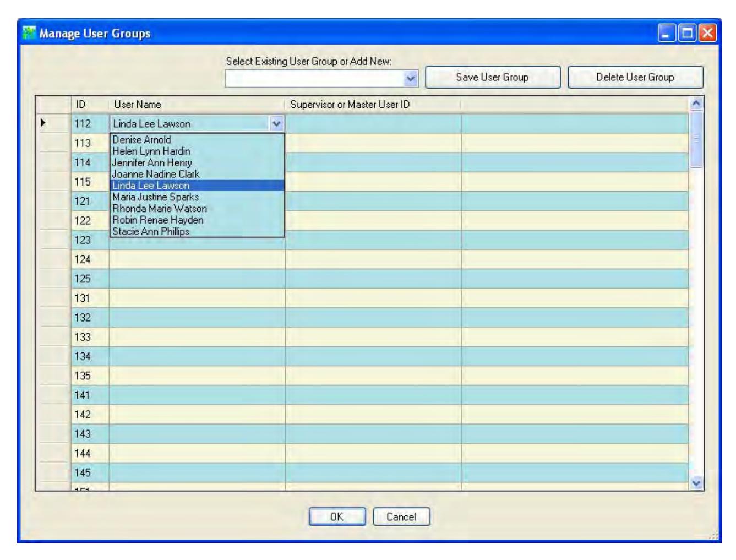Viewport: 736px width, 560px height.
Task: Click the ID cell 144
Action: pos(90,453)
